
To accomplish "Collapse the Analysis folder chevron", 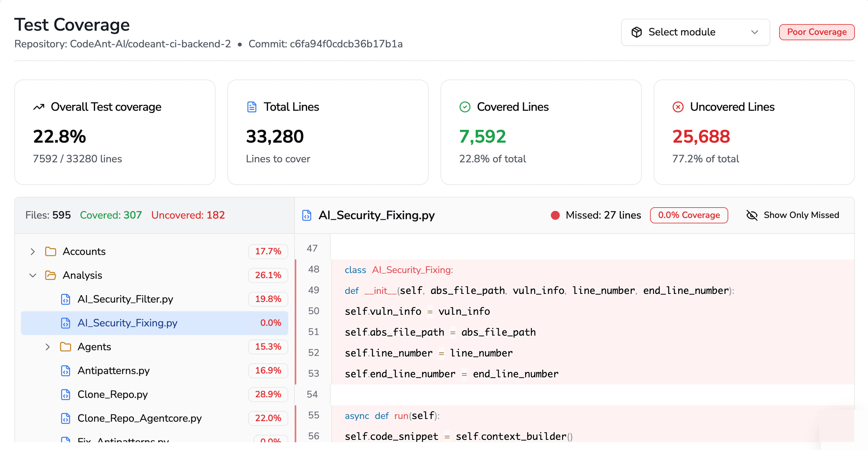I will pyautogui.click(x=33, y=275).
